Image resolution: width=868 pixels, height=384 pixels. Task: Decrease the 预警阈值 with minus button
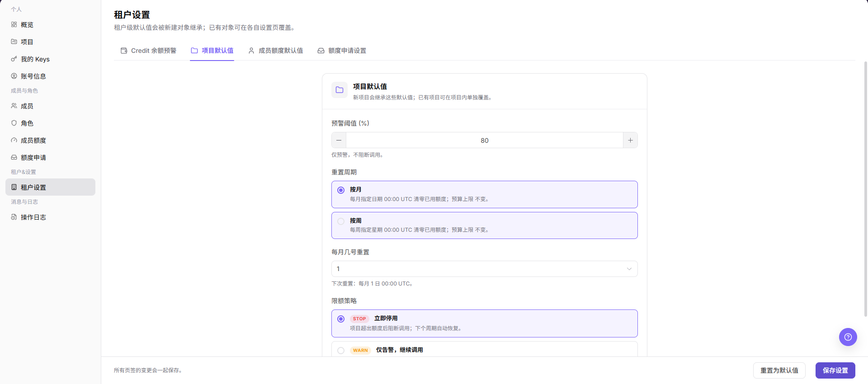339,140
